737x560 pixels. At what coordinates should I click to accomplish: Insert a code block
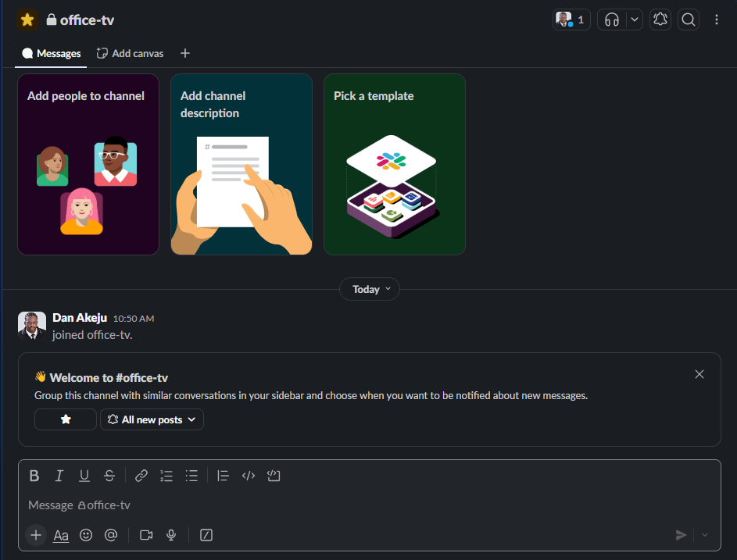click(x=274, y=476)
